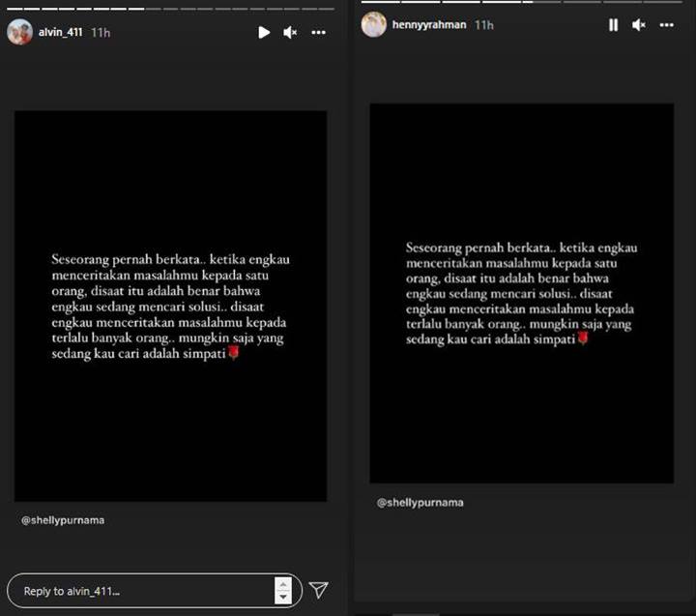Click the reply field's down arrow
Image resolution: width=696 pixels, height=616 pixels.
(283, 598)
